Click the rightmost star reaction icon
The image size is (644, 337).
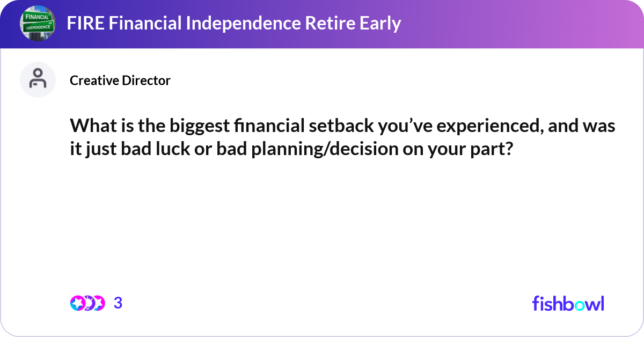pyautogui.click(x=98, y=303)
